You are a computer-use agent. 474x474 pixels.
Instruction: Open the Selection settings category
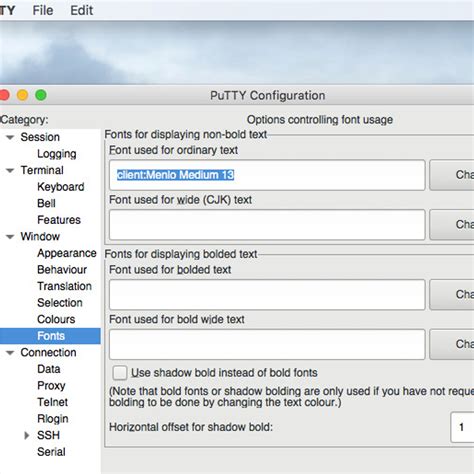coord(60,303)
